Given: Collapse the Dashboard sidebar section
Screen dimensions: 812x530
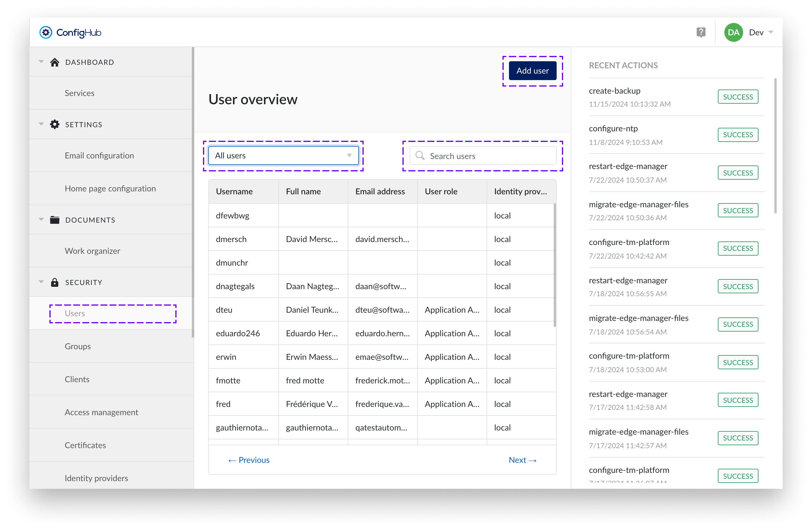Looking at the screenshot, I should click(x=41, y=62).
